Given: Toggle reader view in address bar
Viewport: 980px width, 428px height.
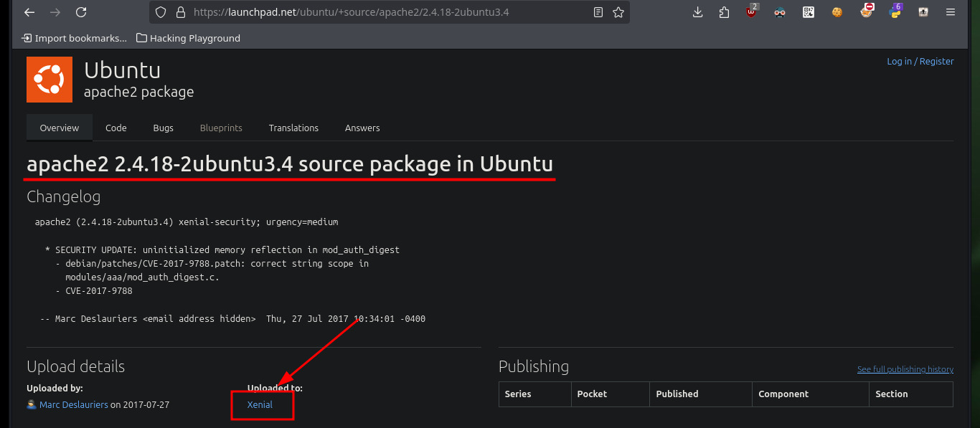Looking at the screenshot, I should coord(598,12).
